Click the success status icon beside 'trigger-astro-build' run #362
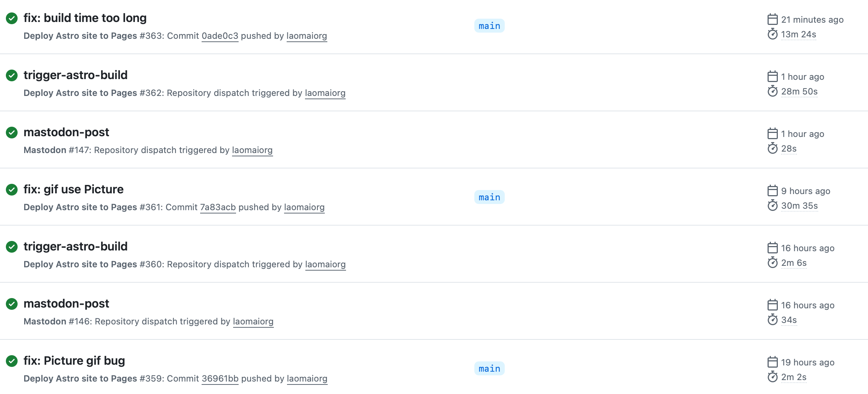This screenshot has width=868, height=394. [x=12, y=75]
